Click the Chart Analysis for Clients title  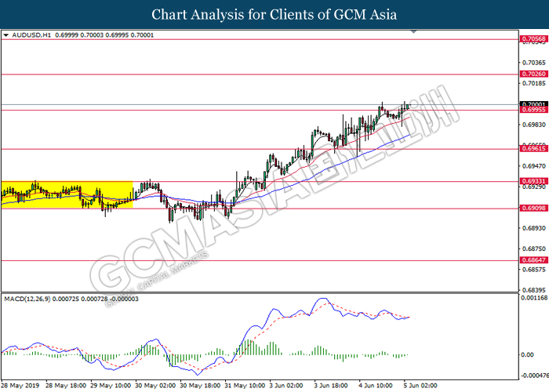274,15
